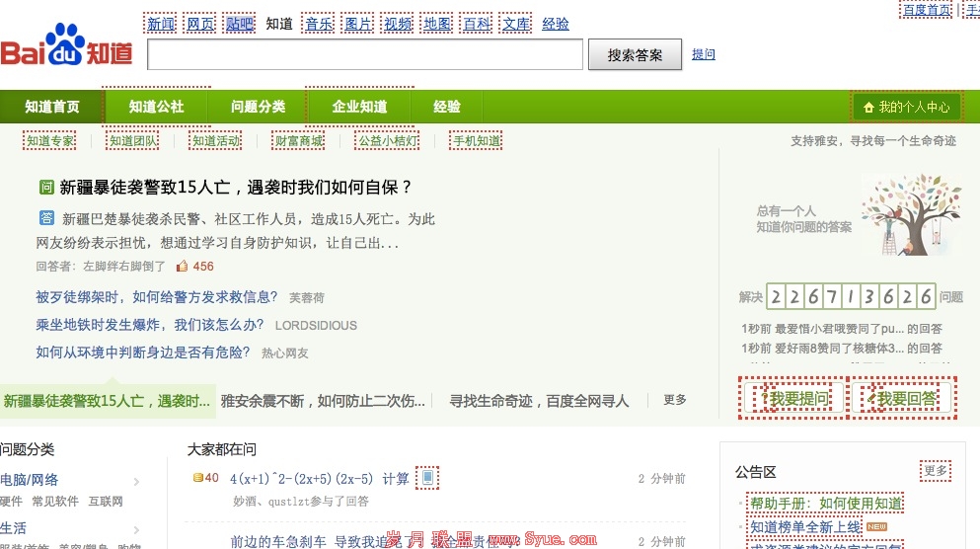Viewport: 980px width, 549px height.
Task: Open the 图片 top link
Action: [x=358, y=25]
